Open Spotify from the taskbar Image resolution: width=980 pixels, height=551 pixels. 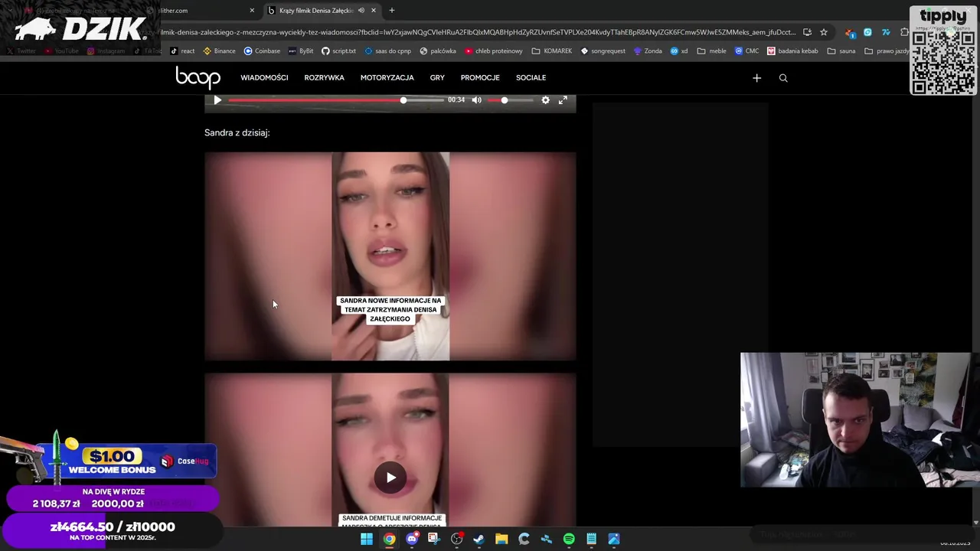tap(569, 539)
